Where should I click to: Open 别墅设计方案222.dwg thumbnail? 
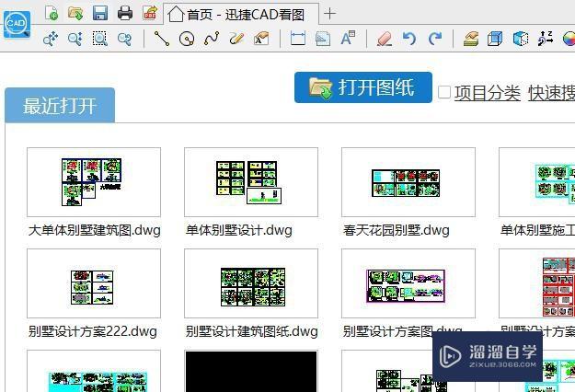94,283
